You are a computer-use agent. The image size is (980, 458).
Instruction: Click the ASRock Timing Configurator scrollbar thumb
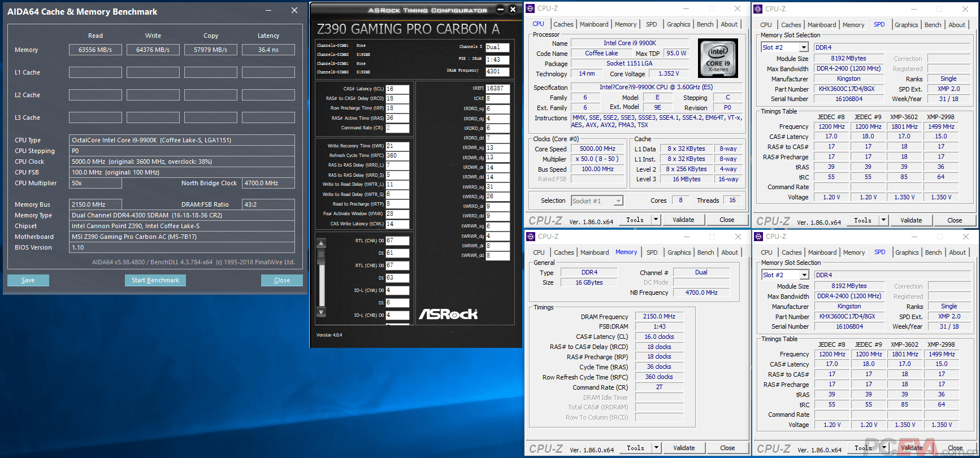[x=322, y=256]
